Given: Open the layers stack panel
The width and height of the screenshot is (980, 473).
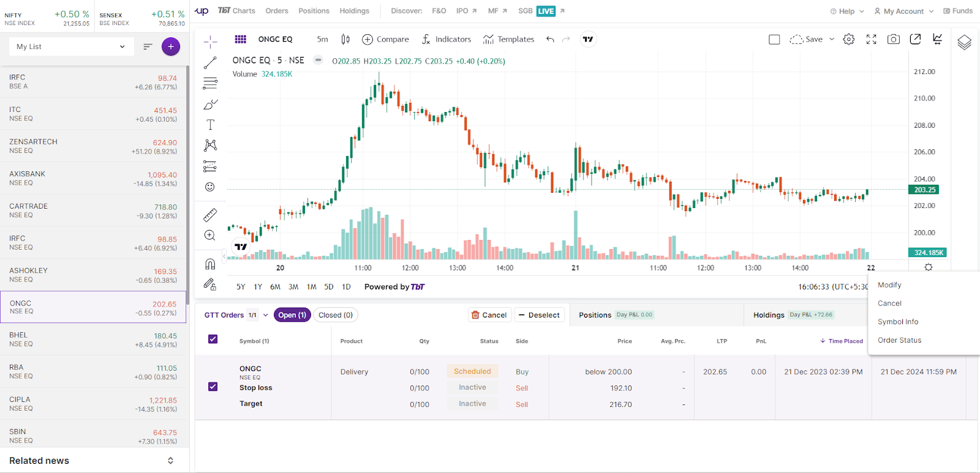Looking at the screenshot, I should (x=965, y=42).
